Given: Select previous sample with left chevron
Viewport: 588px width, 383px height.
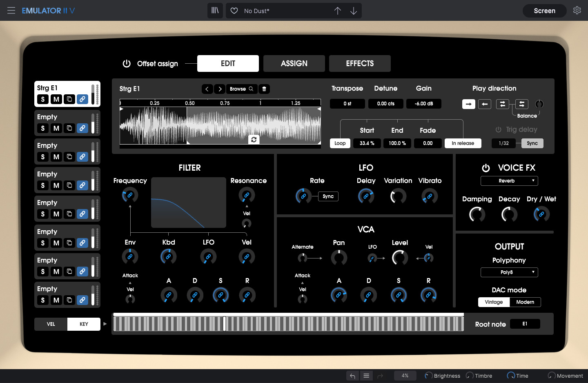Looking at the screenshot, I should pos(207,89).
